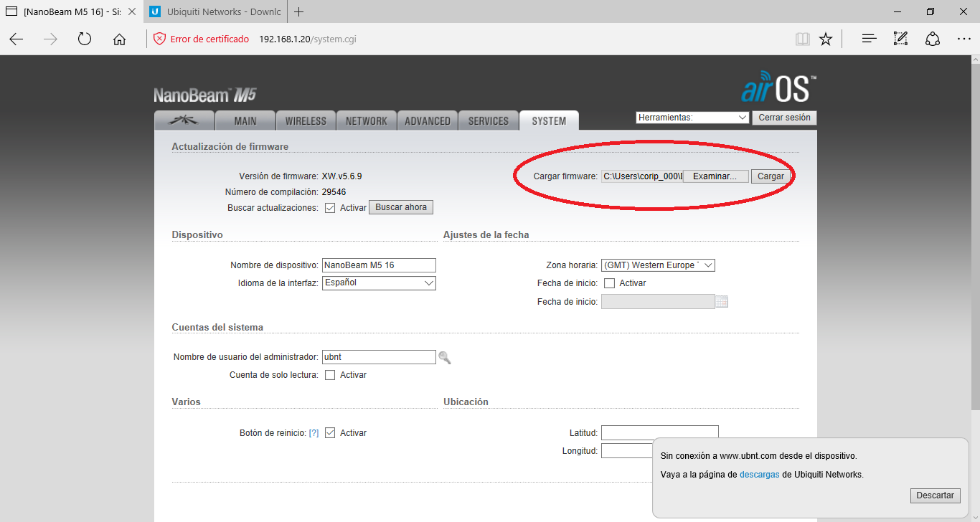This screenshot has height=522, width=980.
Task: Refresh the page
Action: (85, 39)
